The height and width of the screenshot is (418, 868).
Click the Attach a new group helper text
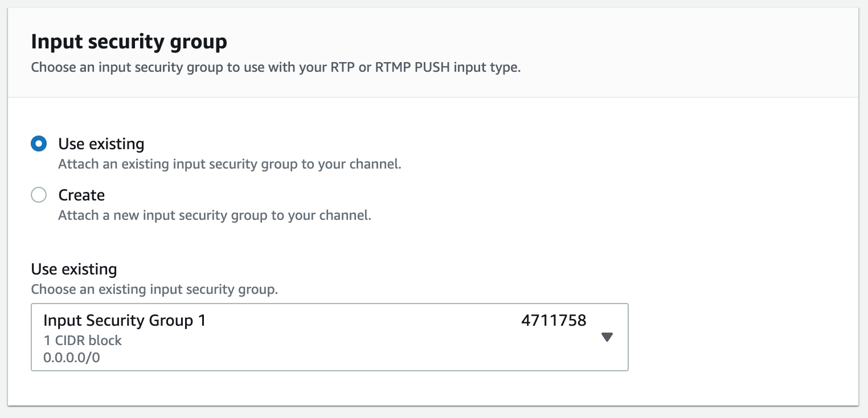pos(214,215)
